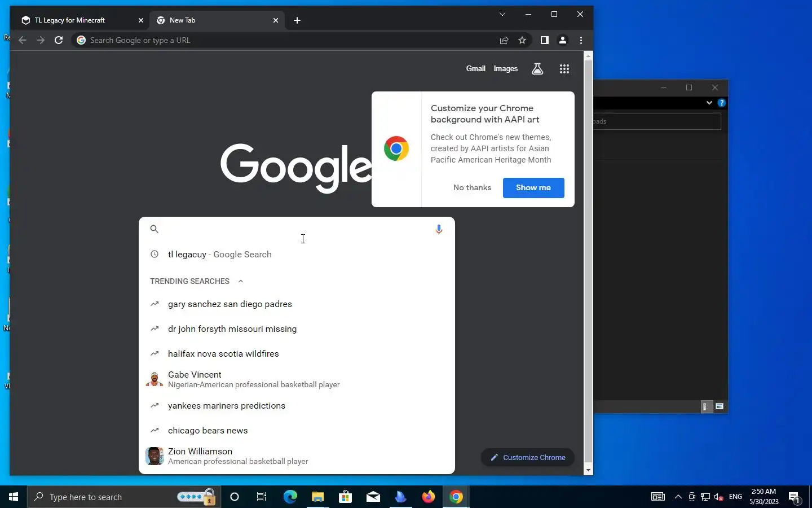Open Mail app from taskbar

tap(373, 497)
